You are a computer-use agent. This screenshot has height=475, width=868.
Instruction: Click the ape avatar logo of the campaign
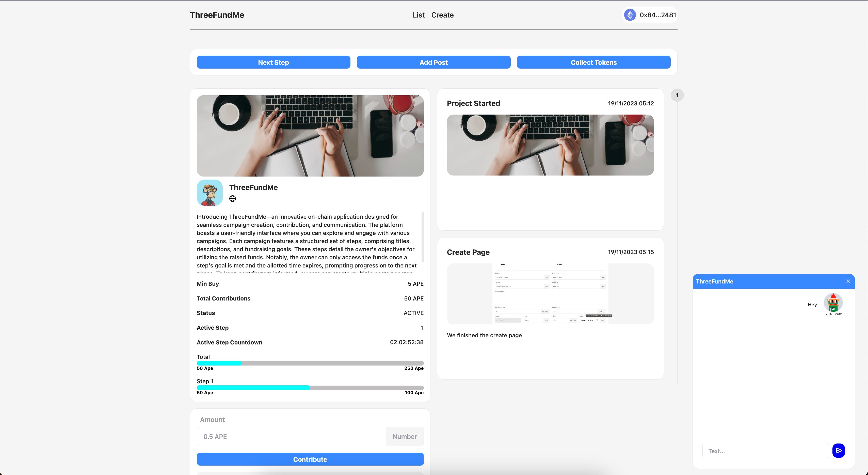[210, 193]
